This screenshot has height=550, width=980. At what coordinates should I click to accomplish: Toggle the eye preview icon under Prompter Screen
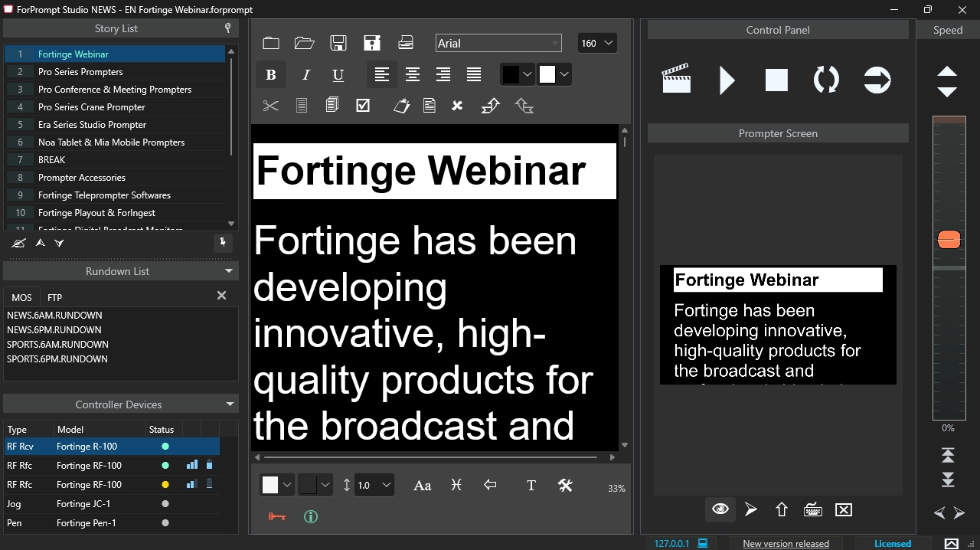click(x=720, y=509)
